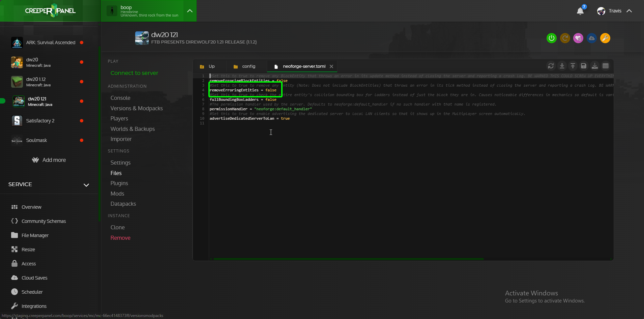Click Add more servers
The image size is (644, 319).
click(49, 160)
